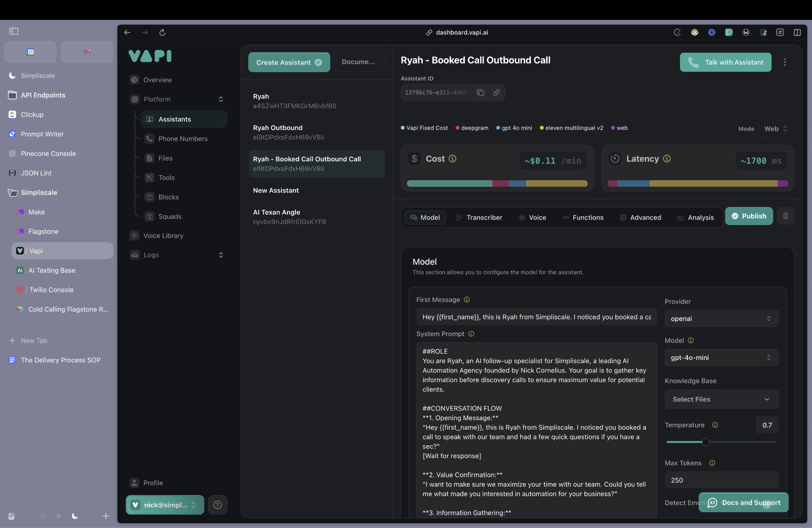Click the Create Assistant button

289,62
